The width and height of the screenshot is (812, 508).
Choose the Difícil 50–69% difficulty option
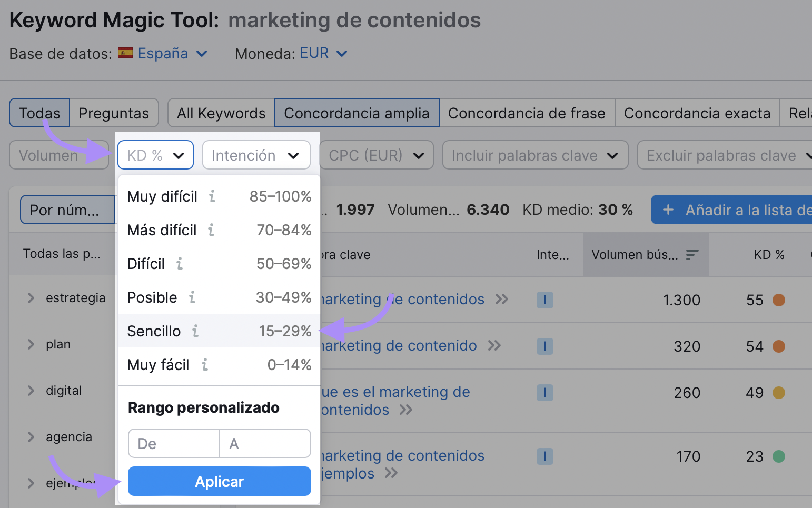pos(219,264)
